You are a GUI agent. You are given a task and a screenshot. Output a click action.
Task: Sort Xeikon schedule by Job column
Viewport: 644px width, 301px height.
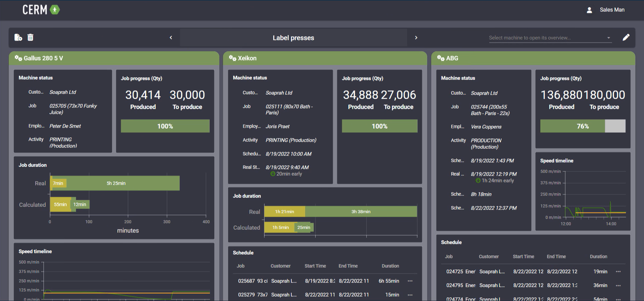(x=241, y=266)
